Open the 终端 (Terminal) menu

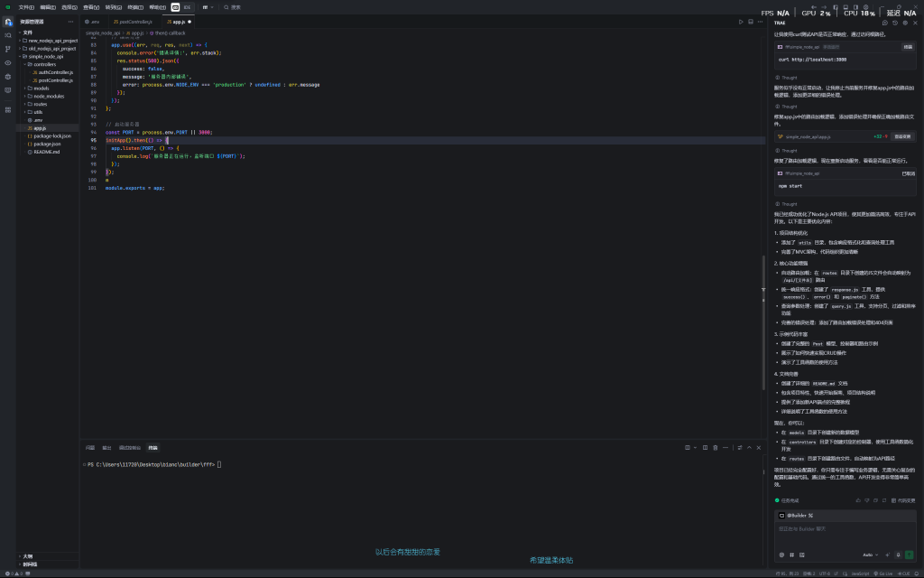(x=134, y=6)
